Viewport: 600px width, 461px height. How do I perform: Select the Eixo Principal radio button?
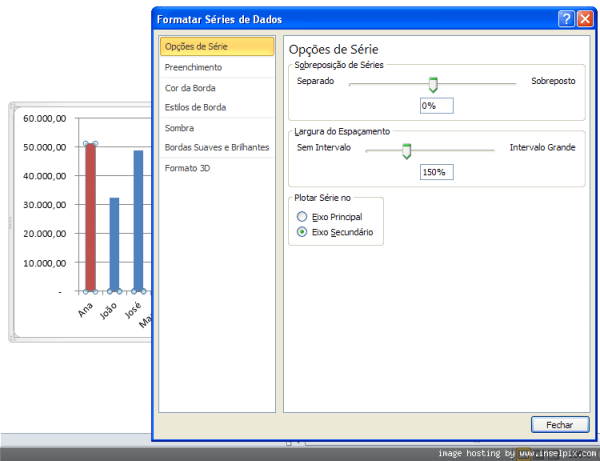[x=302, y=217]
